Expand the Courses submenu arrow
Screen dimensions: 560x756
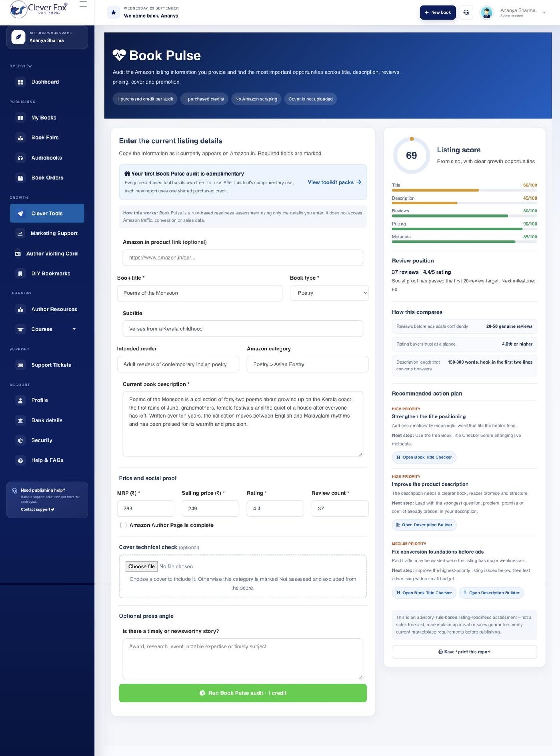(x=74, y=329)
